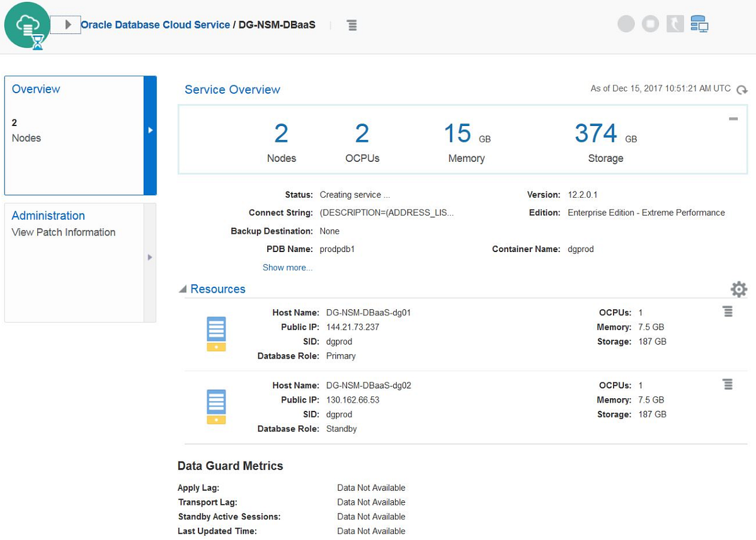Click the DG-NSM-DBaaS-dg01 server icon

point(216,334)
